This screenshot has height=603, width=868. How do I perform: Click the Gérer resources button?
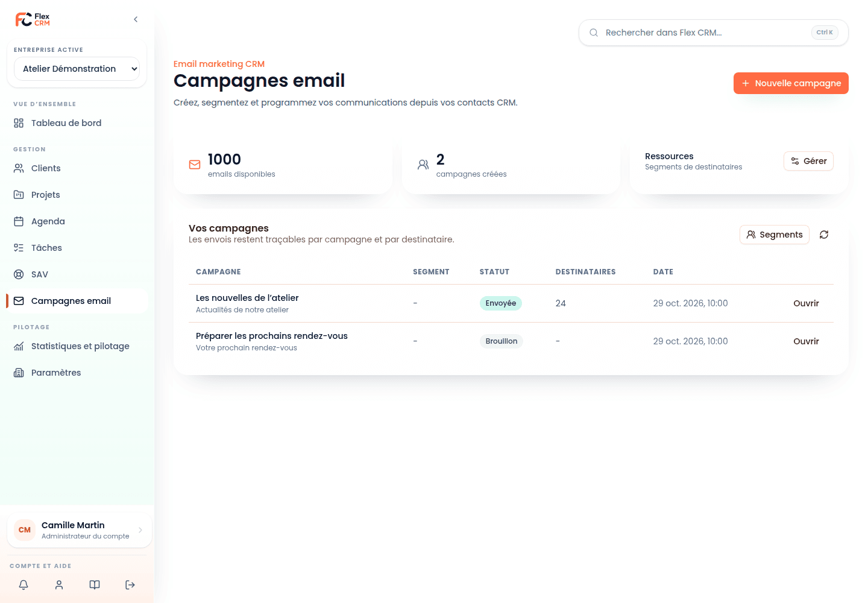click(x=808, y=161)
